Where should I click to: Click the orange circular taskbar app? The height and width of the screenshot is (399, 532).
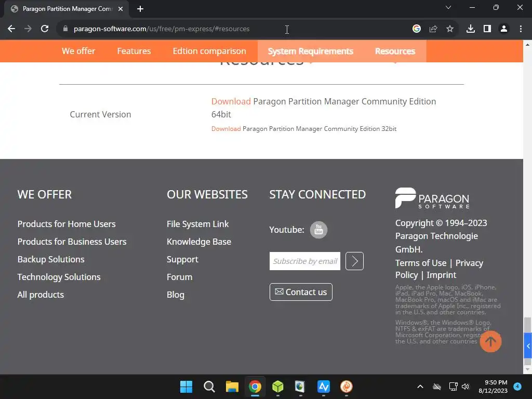click(347, 387)
